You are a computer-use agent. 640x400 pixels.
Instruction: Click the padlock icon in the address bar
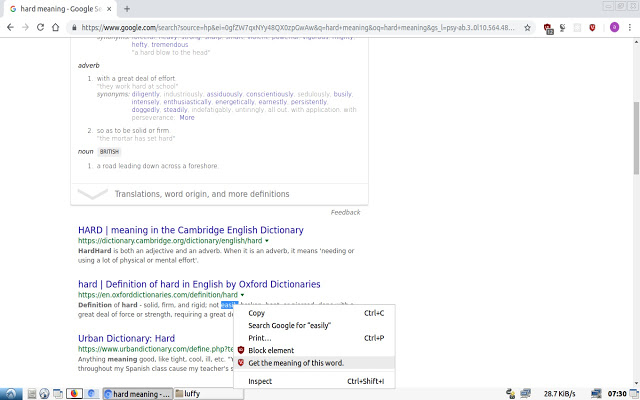tap(74, 28)
